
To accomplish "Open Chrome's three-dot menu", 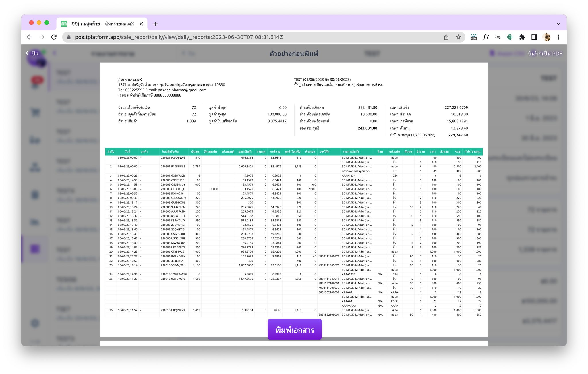I will (558, 37).
